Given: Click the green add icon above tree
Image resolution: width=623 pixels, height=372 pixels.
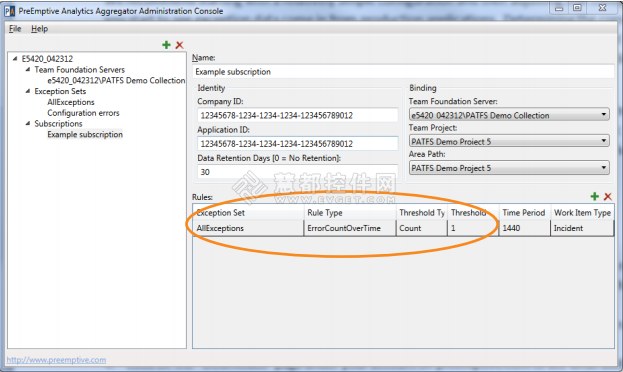Looking at the screenshot, I should pos(166,45).
